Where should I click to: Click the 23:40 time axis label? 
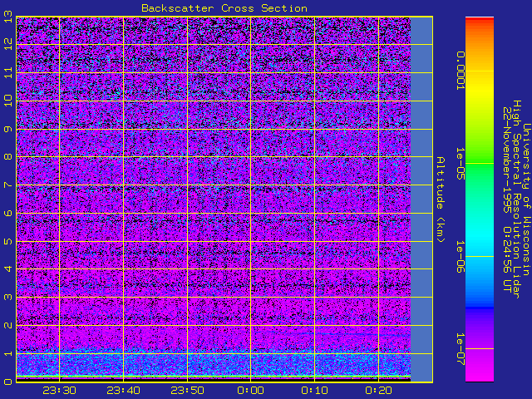[123, 391]
